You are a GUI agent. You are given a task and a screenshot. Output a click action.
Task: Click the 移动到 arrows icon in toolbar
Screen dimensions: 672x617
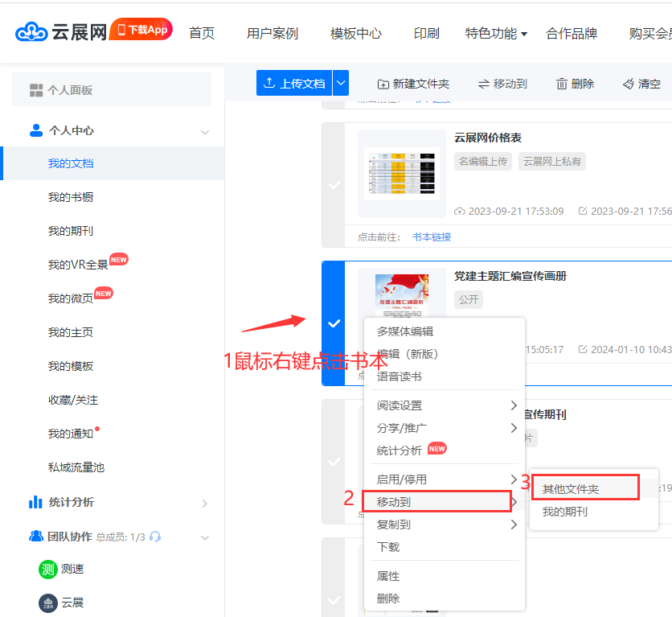coord(484,84)
